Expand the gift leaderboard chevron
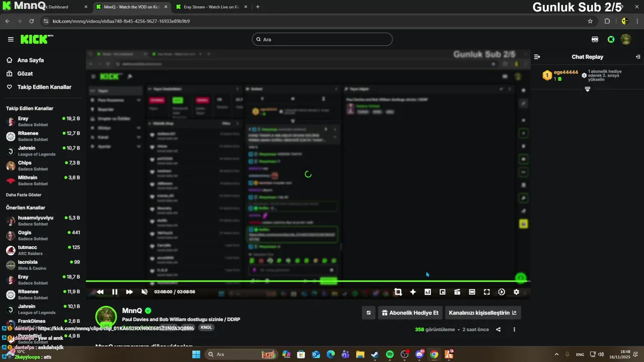644x362 pixels. coord(587,89)
